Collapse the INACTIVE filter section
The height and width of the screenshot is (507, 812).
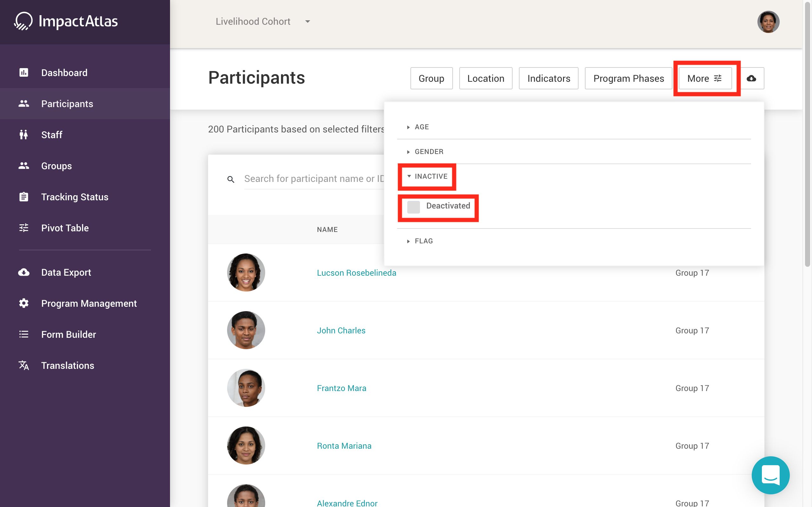coord(430,176)
